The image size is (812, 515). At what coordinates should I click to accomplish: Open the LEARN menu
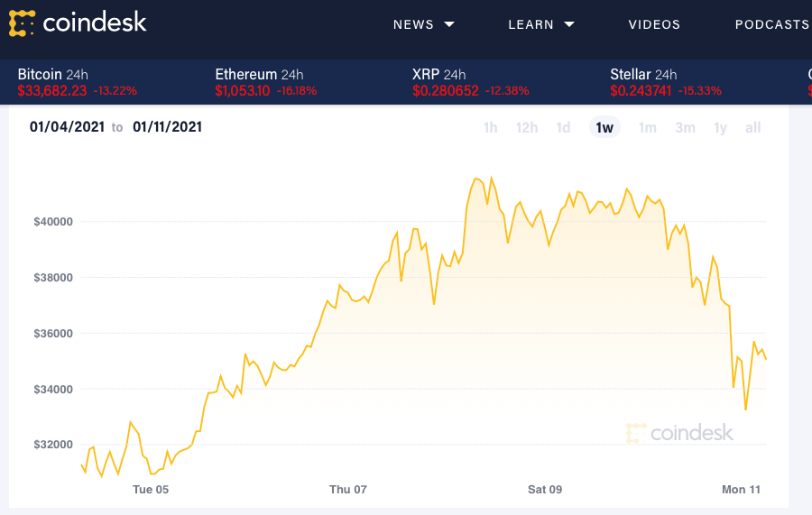click(x=531, y=24)
